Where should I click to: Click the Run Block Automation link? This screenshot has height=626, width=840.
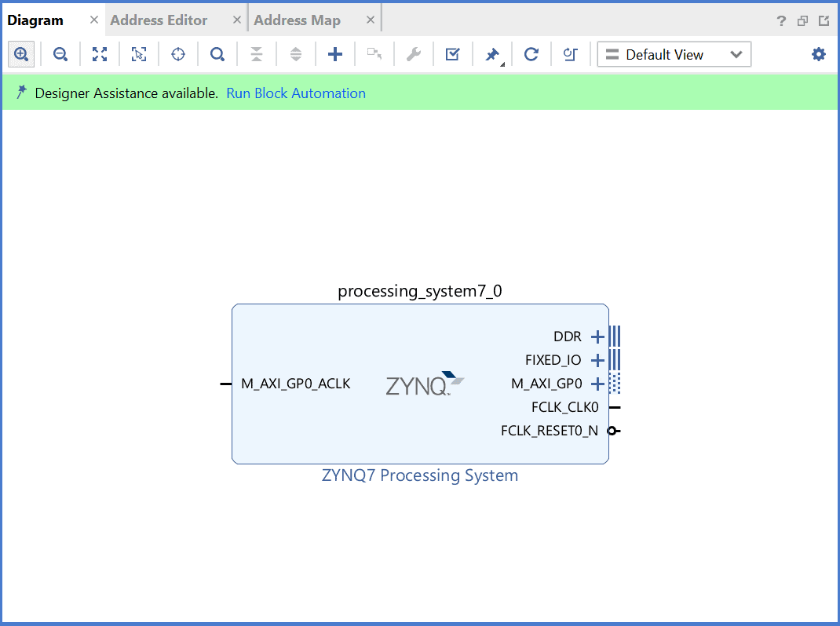(296, 93)
